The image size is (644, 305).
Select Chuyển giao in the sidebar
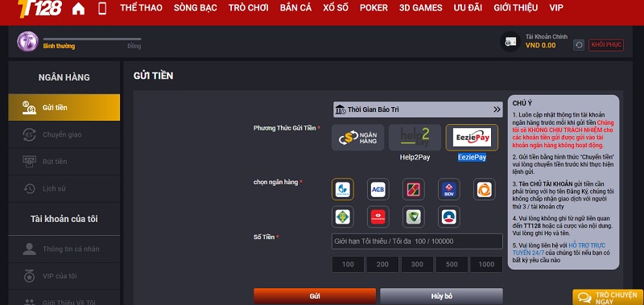point(64,134)
